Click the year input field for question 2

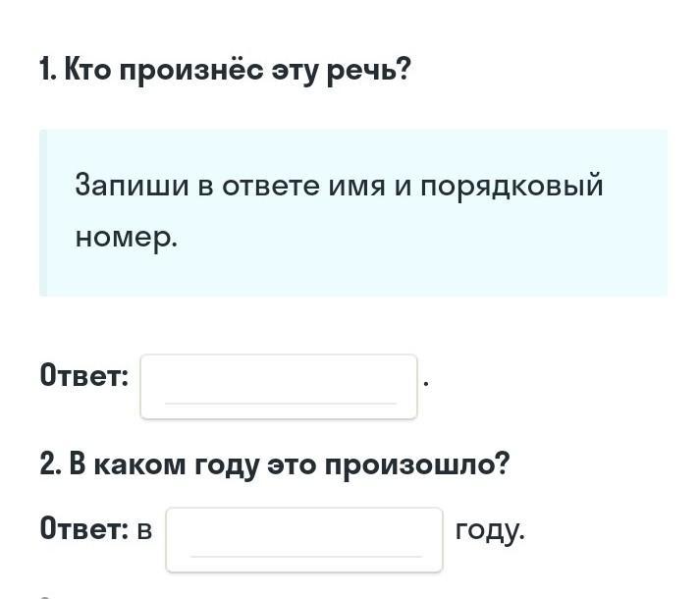304,539
